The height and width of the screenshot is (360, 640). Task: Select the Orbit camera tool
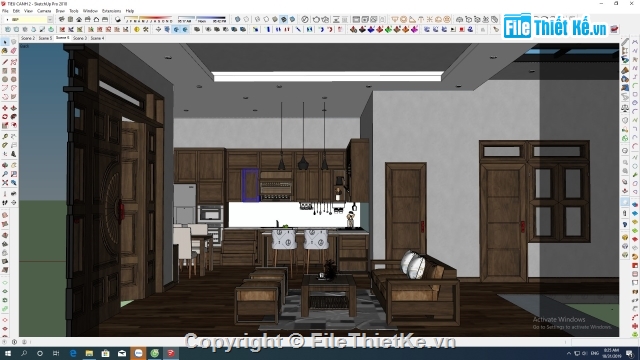[x=5, y=165]
